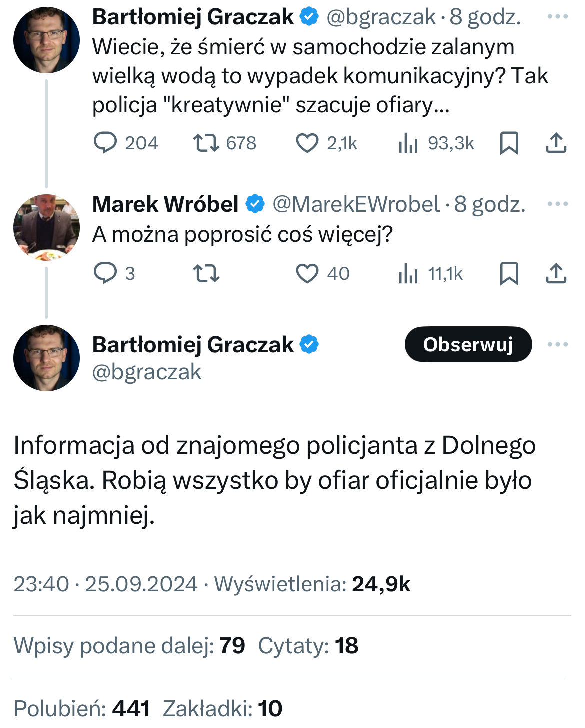585x728 pixels.
Task: Open more options on Marek Wróbel's reply
Action: pos(557,204)
